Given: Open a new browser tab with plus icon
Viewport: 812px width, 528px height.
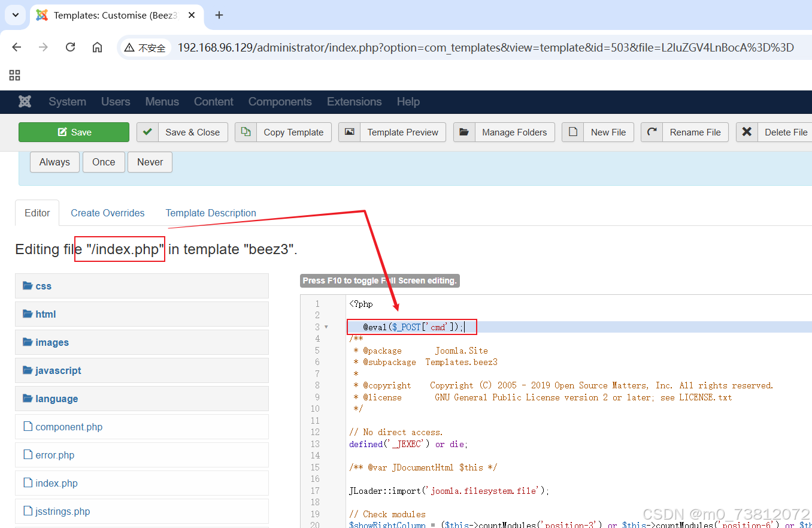Looking at the screenshot, I should pyautogui.click(x=219, y=15).
